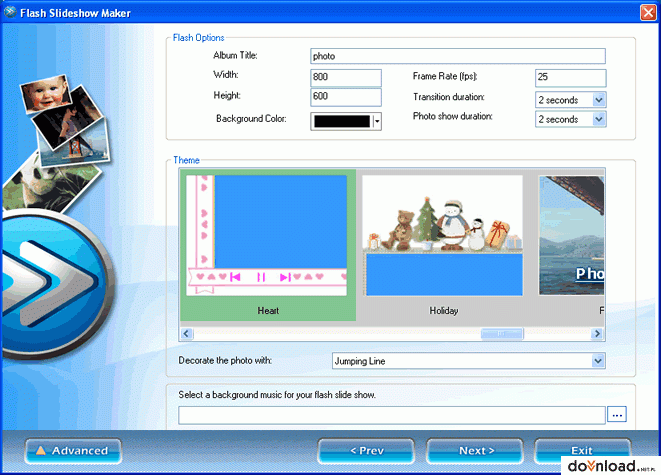Click the Exit button

click(x=583, y=450)
